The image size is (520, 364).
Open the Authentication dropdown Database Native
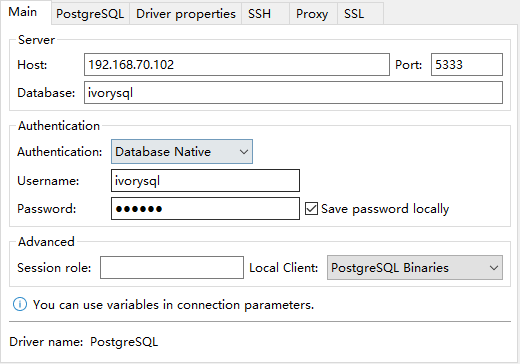182,152
